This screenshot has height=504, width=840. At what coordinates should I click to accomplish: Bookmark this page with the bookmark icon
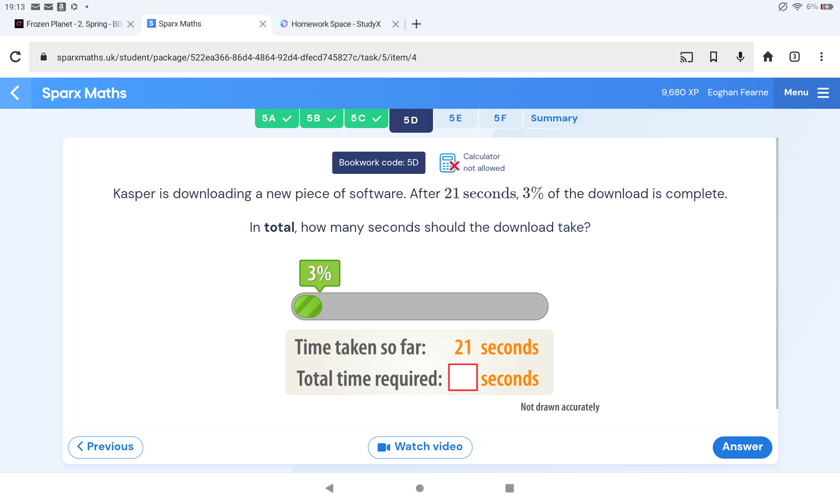(713, 57)
